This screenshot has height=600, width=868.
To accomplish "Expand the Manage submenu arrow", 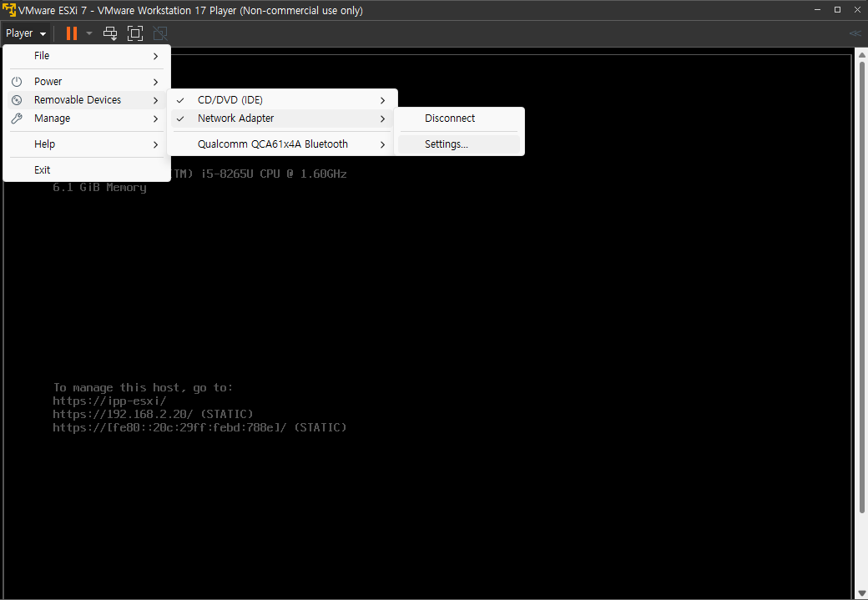I will 155,118.
